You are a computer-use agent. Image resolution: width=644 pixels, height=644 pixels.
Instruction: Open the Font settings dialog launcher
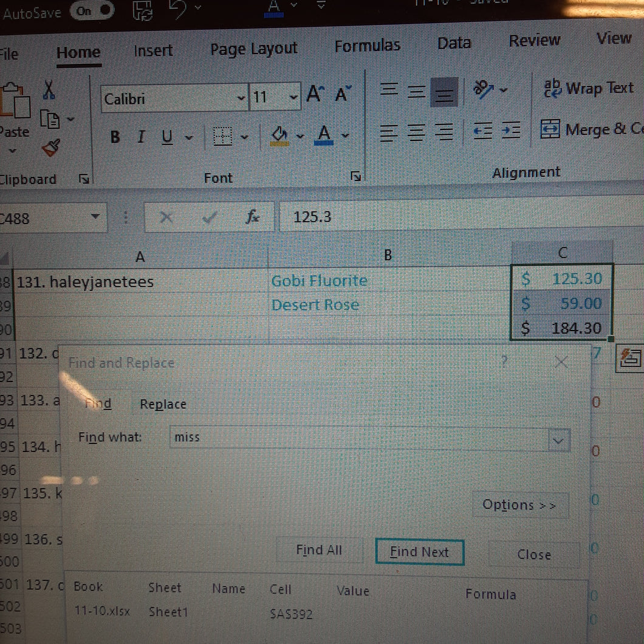[355, 176]
